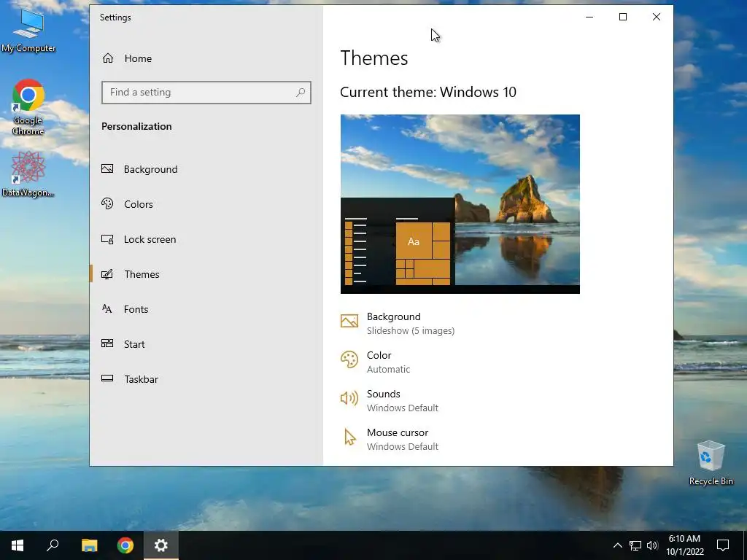The image size is (747, 560).
Task: Click the search magnifier in Find a setting
Action: pyautogui.click(x=301, y=93)
